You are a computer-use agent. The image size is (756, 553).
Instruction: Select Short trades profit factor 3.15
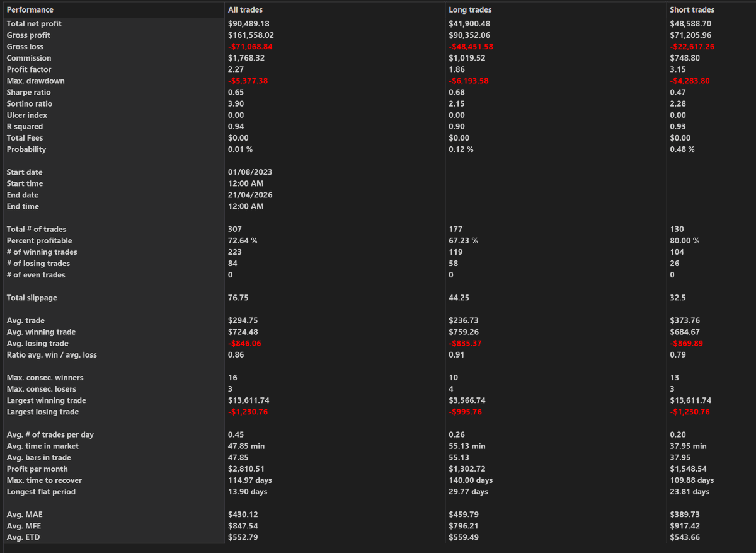click(x=677, y=69)
